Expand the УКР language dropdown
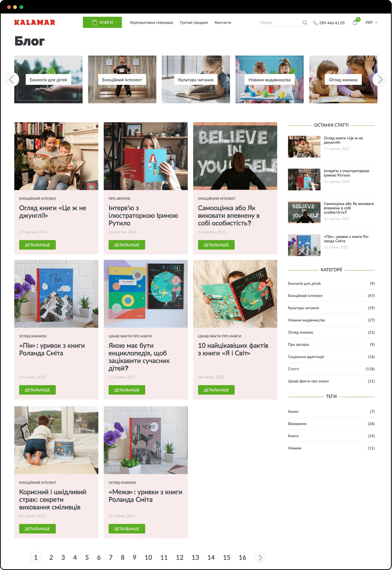 pos(371,22)
